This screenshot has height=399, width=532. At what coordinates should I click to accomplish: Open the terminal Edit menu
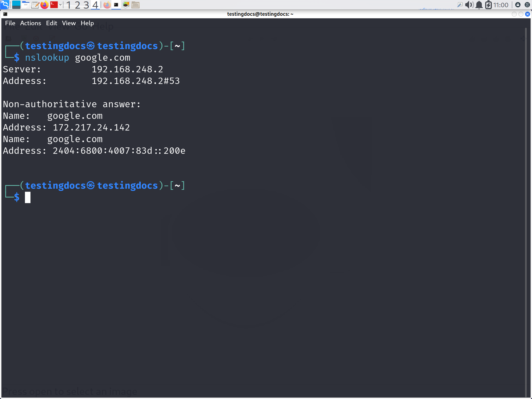coord(52,23)
